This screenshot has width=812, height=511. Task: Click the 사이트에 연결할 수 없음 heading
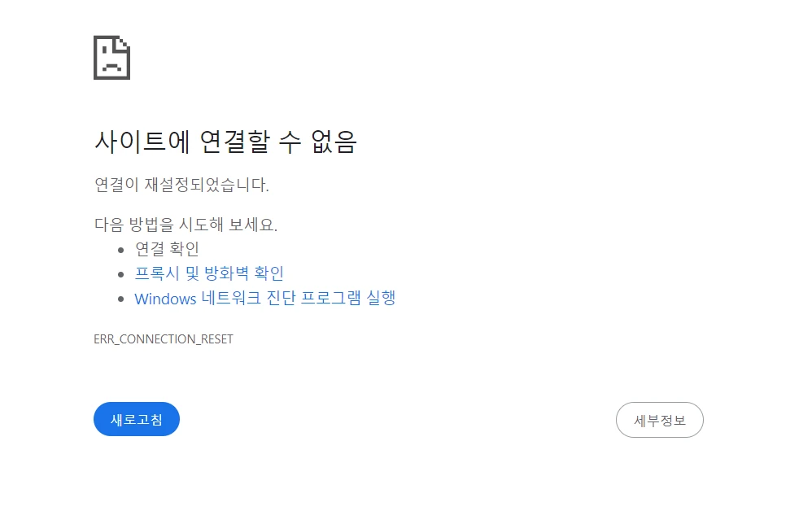click(225, 142)
